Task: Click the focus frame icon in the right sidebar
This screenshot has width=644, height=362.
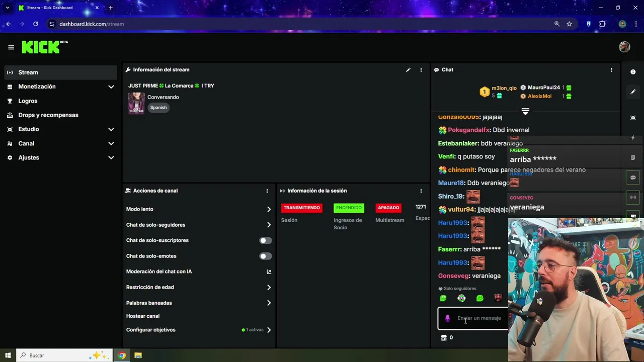Action: pos(633,118)
